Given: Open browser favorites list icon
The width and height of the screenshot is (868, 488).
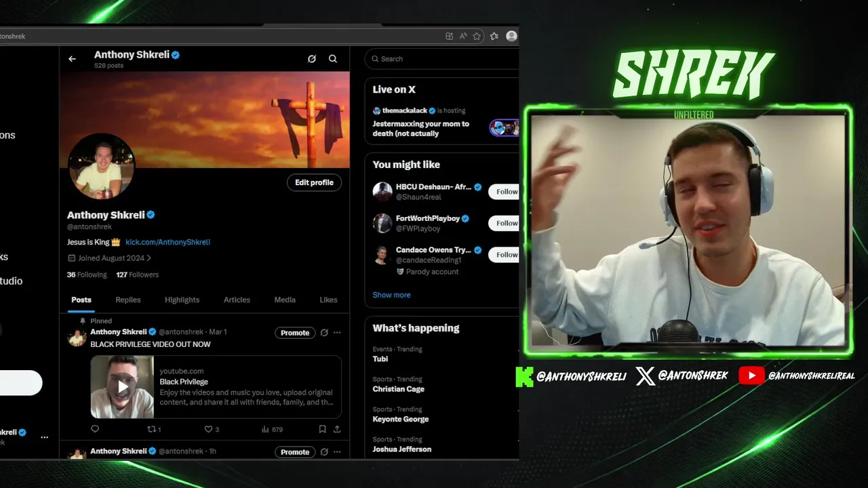Looking at the screenshot, I should tap(494, 36).
